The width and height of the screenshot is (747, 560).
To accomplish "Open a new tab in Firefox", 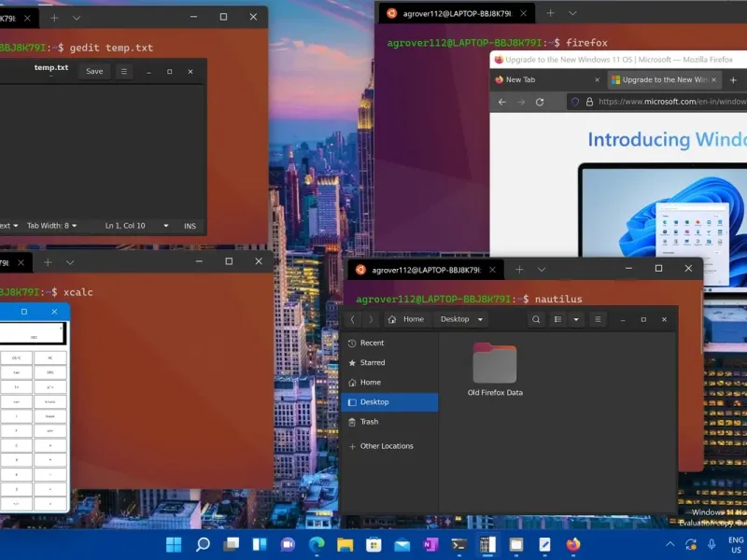I will coord(733,80).
